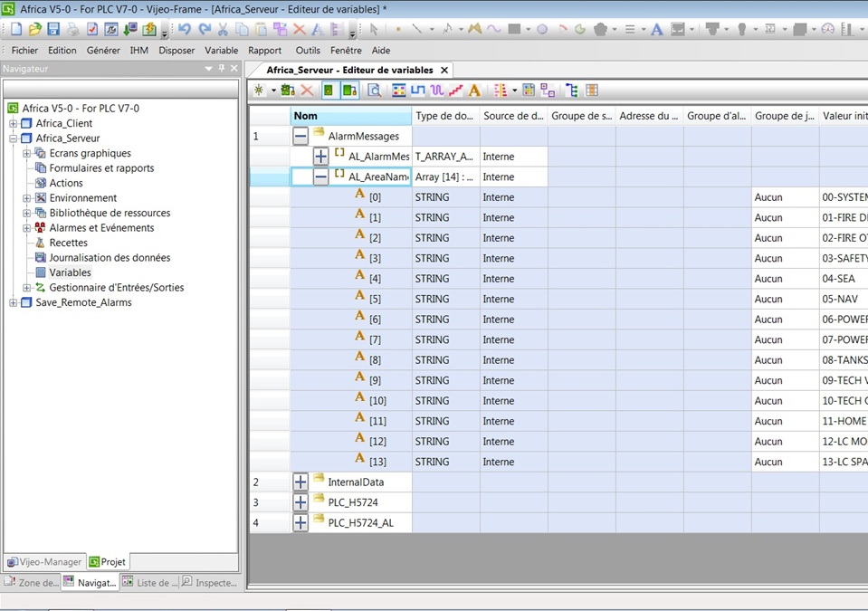
Task: Click the variable search magnifier icon
Action: click(x=374, y=91)
